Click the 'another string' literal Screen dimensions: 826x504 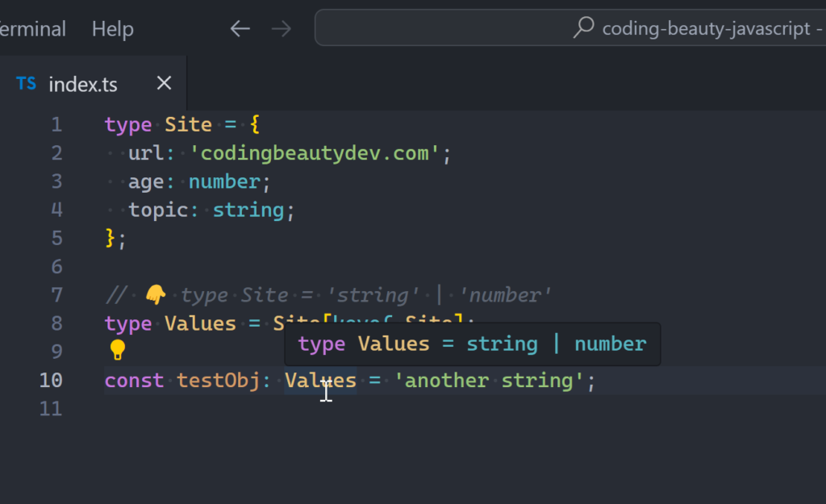[x=490, y=381]
